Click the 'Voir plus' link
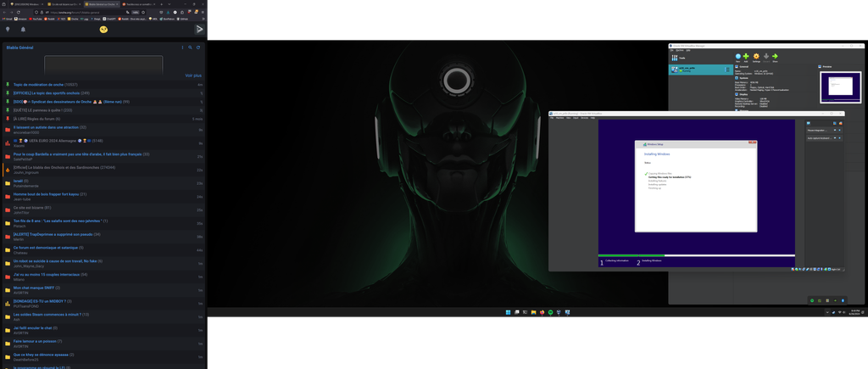 point(193,75)
